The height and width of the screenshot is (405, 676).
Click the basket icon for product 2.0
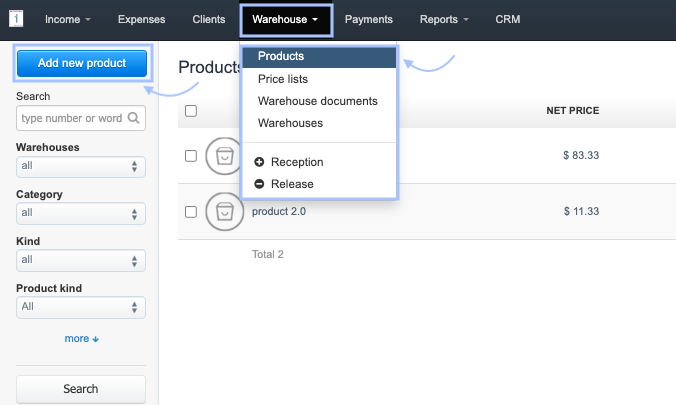pyautogui.click(x=223, y=211)
